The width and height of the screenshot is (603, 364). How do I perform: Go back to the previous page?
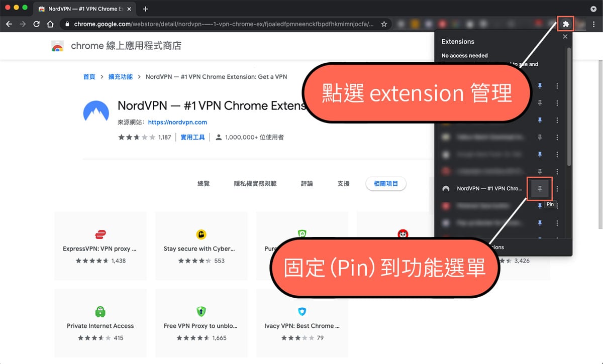tap(9, 24)
